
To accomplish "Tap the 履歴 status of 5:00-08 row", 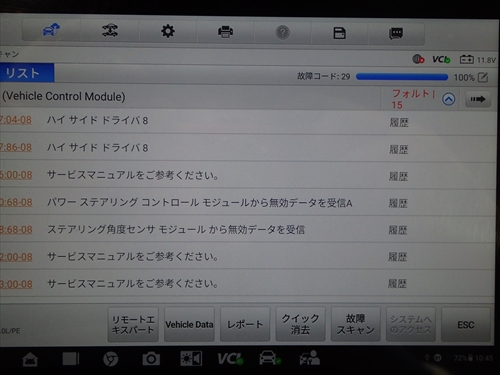I will point(399,176).
